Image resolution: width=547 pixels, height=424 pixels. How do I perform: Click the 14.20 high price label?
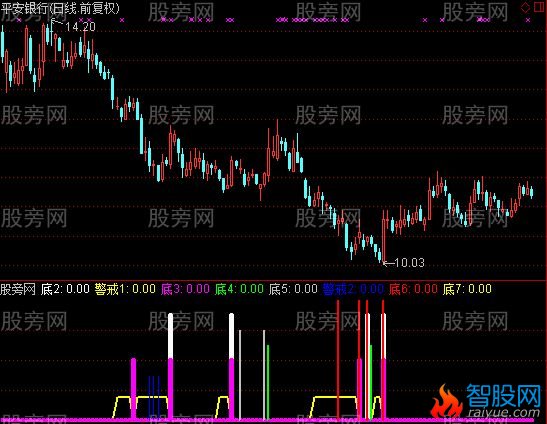click(80, 27)
